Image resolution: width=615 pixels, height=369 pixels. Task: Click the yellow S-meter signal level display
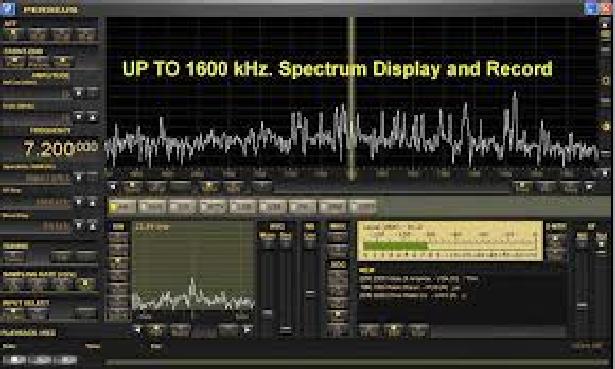tap(449, 240)
